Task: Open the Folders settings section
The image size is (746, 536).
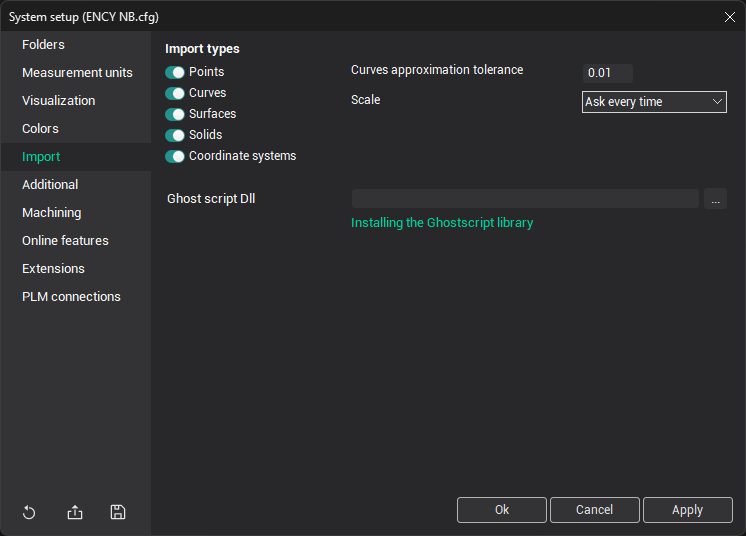Action: click(x=44, y=45)
